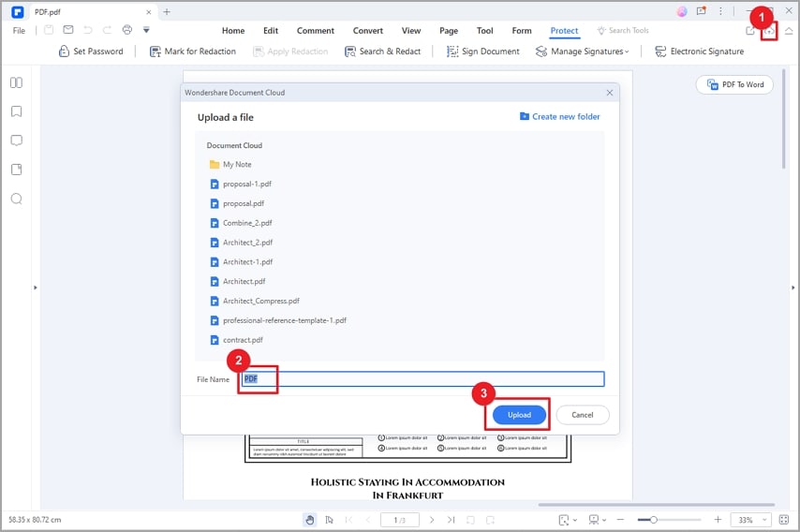The width and height of the screenshot is (800, 532).
Task: Switch to the View tab
Action: tap(410, 31)
